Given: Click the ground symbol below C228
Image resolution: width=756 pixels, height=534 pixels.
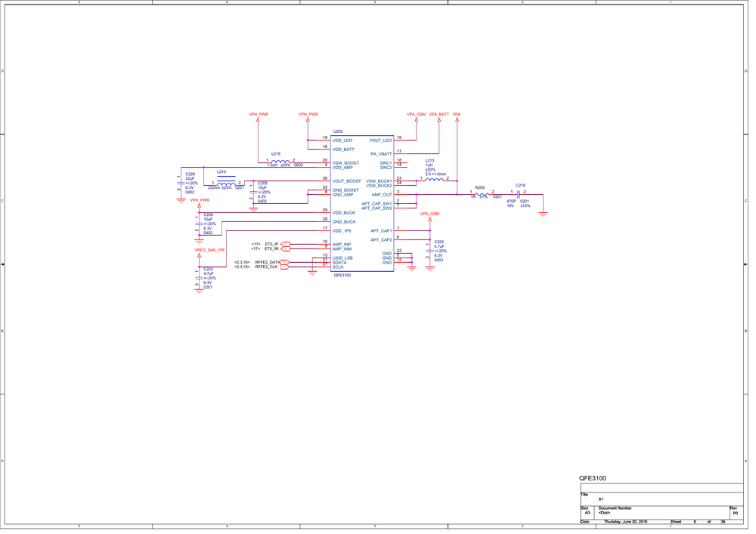Looking at the screenshot, I should tap(181, 200).
